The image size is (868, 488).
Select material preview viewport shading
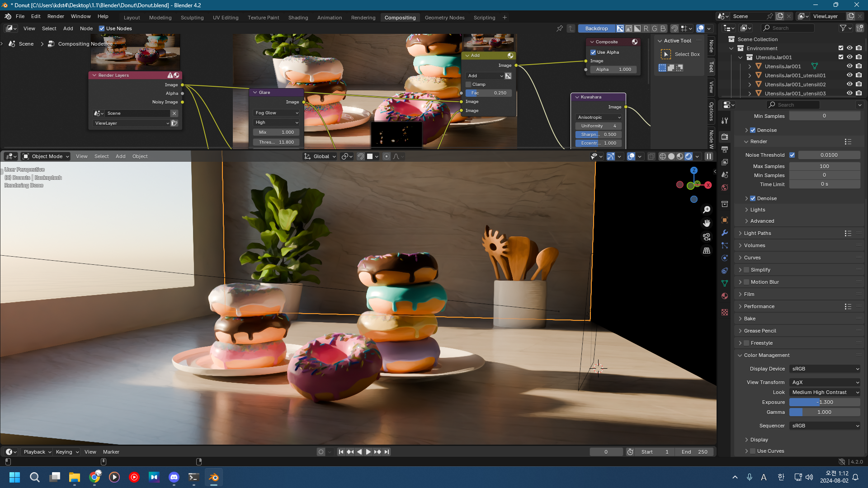680,156
